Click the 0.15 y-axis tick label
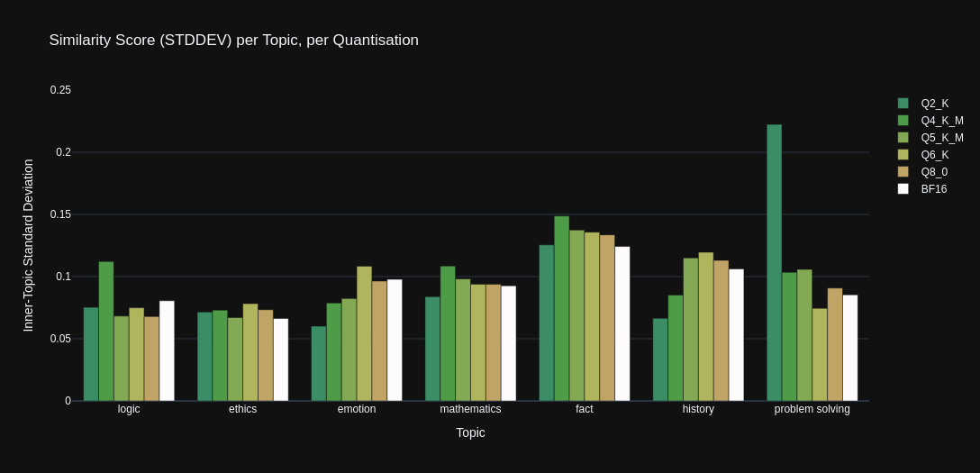This screenshot has width=980, height=473. click(60, 214)
